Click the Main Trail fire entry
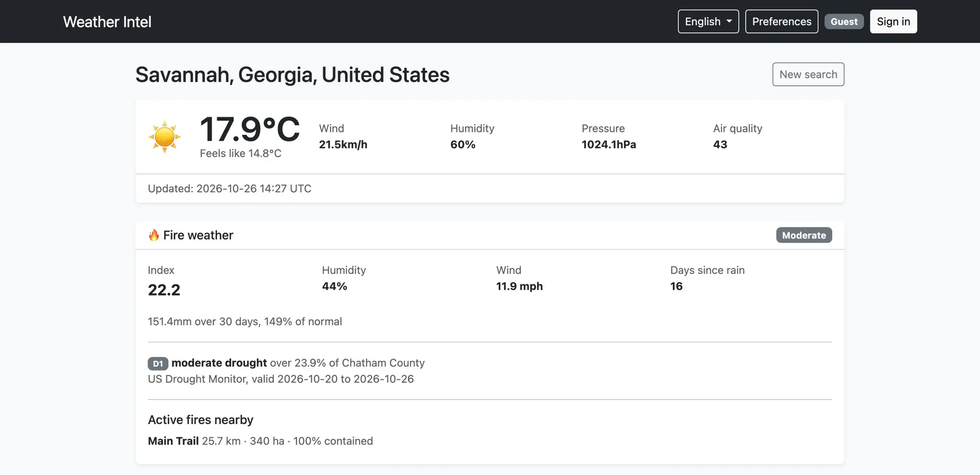The image size is (980, 475). pos(260,441)
